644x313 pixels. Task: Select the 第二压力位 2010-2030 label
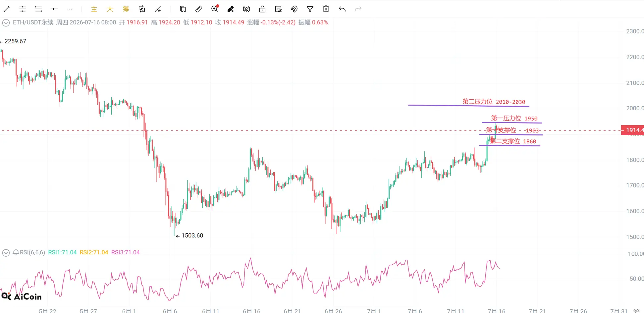[494, 102]
